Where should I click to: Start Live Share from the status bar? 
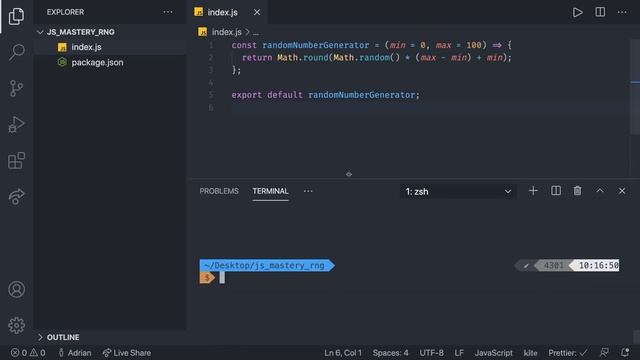click(127, 353)
